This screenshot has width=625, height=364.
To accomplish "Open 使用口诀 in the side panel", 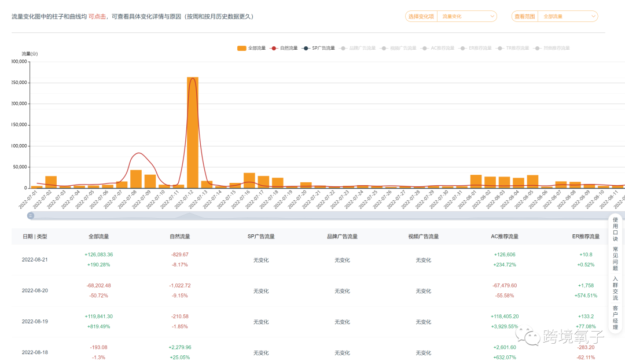I will point(615,229).
